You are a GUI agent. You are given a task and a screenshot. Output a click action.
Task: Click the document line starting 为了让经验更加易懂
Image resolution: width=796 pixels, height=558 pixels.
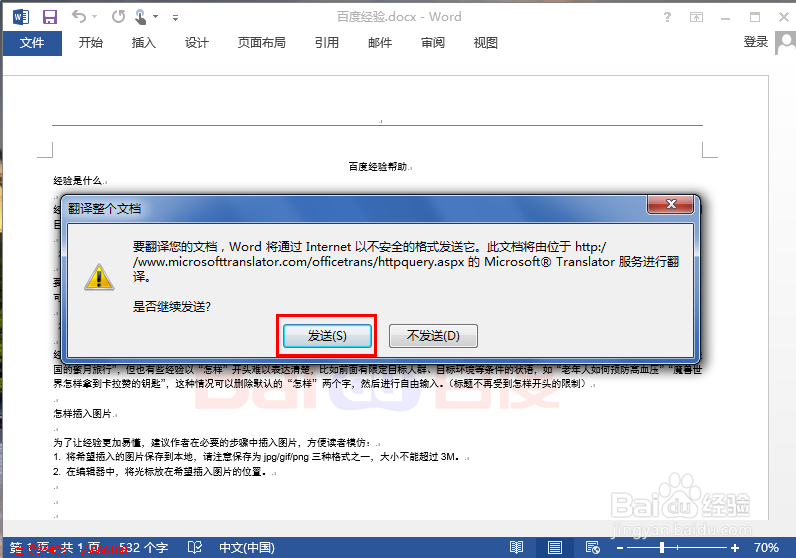click(x=213, y=442)
